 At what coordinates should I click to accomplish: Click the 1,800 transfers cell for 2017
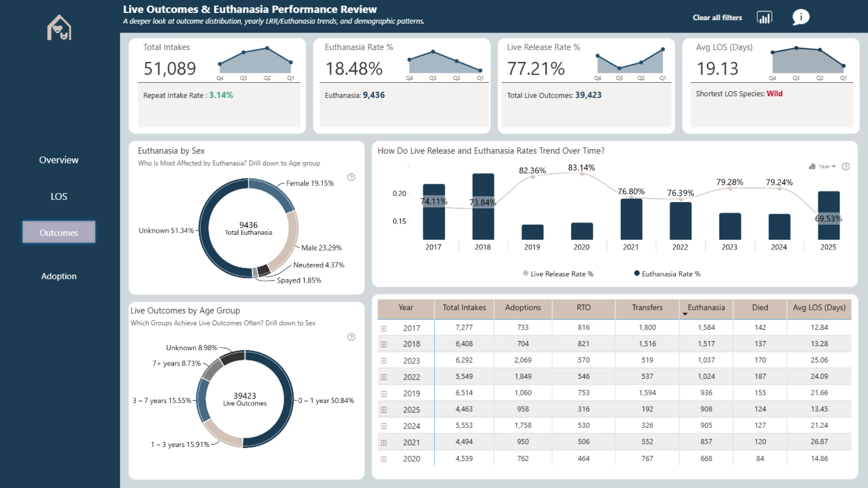pos(647,327)
